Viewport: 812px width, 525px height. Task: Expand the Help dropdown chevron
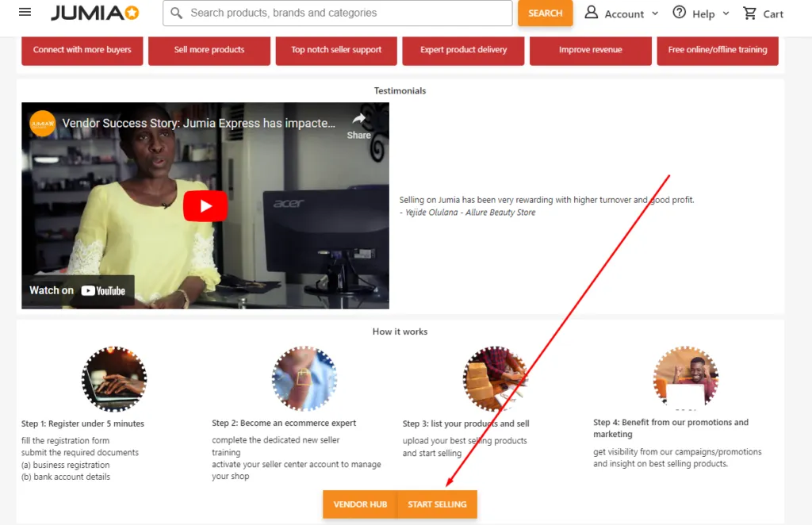pos(726,13)
